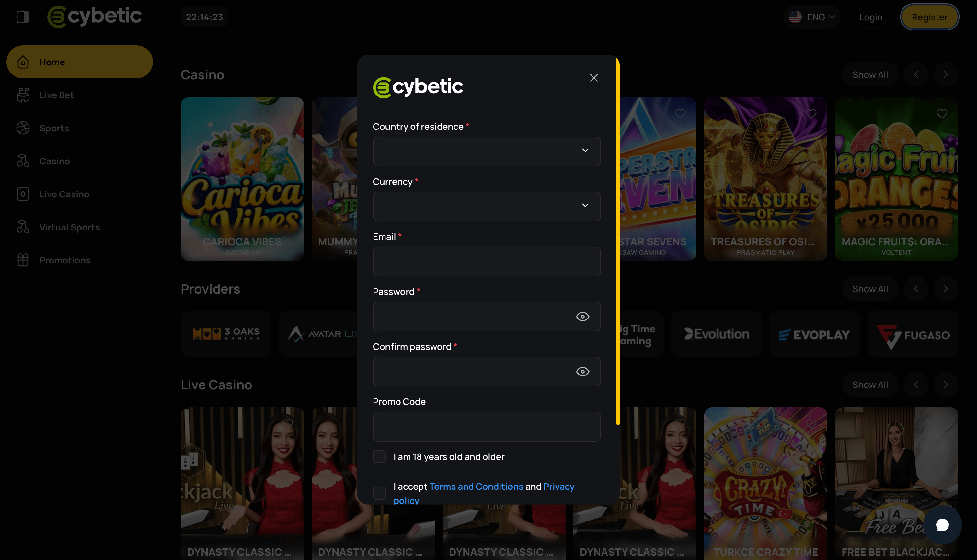Click the Live Casino previous arrow
The height and width of the screenshot is (560, 977).
(916, 385)
